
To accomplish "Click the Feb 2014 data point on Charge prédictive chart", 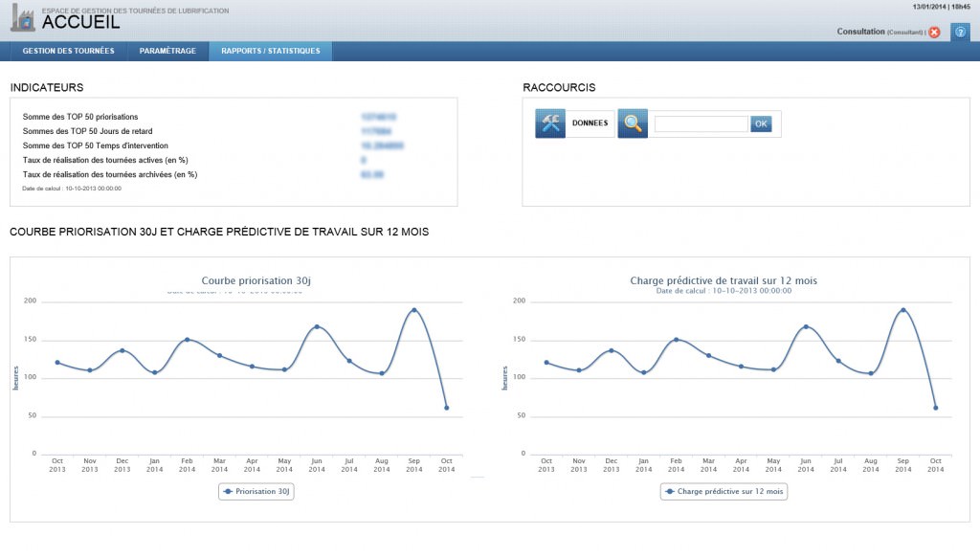I will [x=676, y=340].
